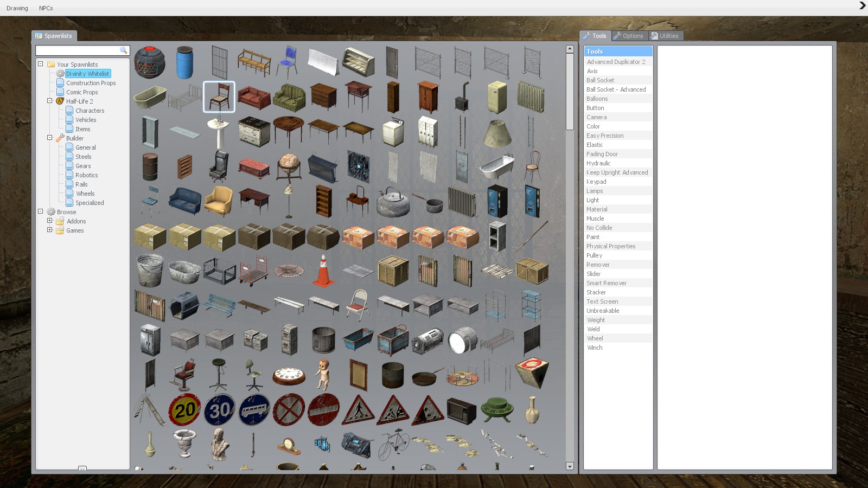Spawn the 20 speed limit sign
This screenshot has height=488, width=868.
[184, 409]
